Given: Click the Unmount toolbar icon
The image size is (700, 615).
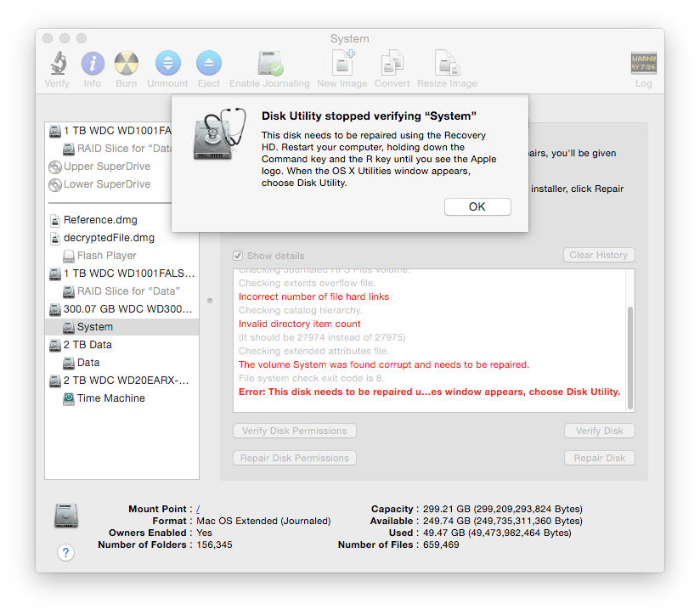Looking at the screenshot, I should click(168, 64).
